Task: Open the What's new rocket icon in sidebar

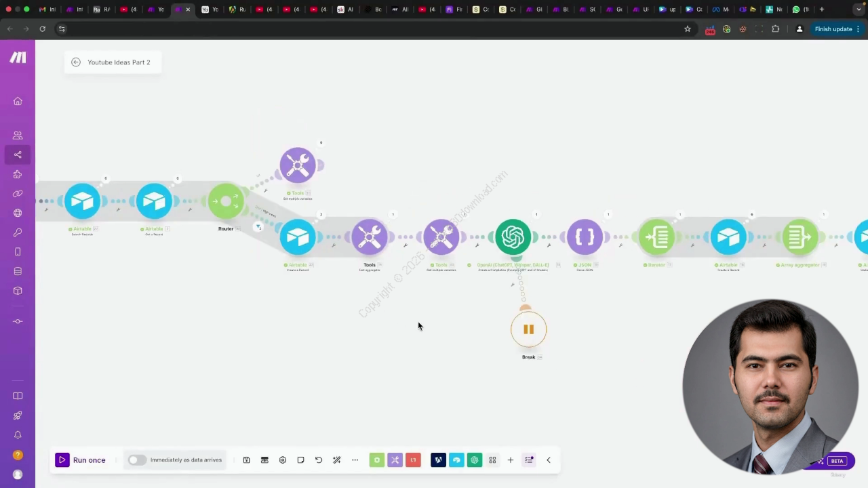Action: [18, 415]
